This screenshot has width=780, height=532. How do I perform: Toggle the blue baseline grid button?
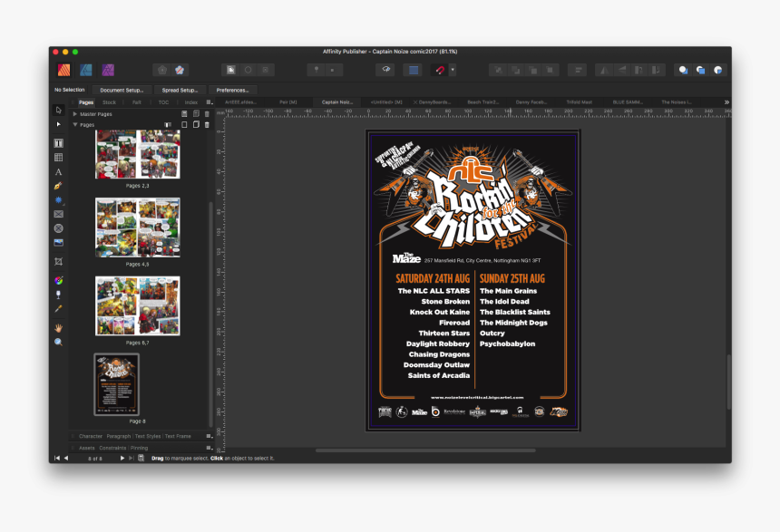point(414,70)
